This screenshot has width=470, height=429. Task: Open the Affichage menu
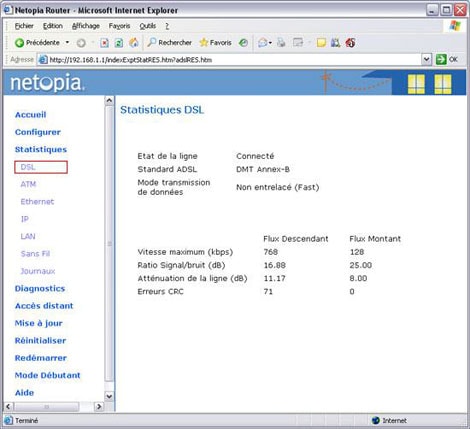(x=86, y=26)
